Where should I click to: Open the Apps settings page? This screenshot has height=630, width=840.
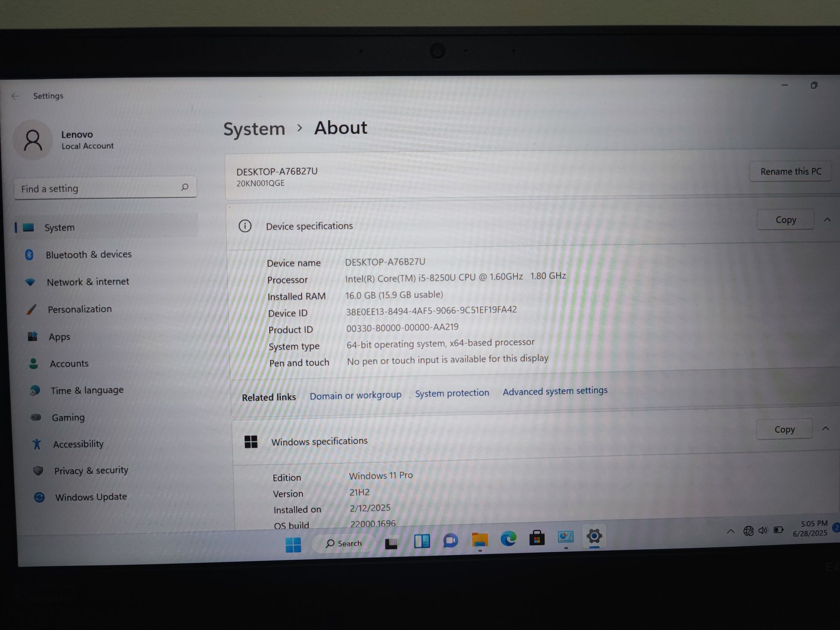[59, 337]
